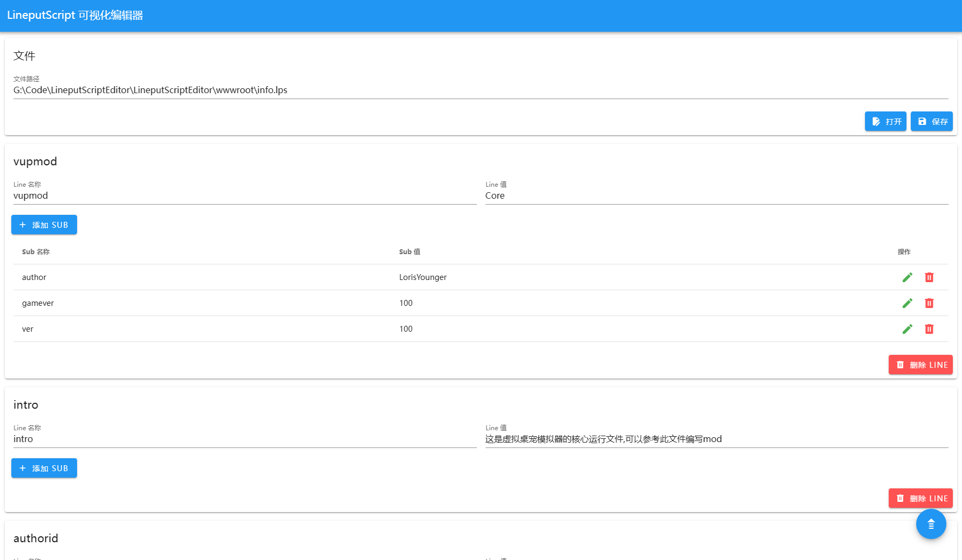962x560 pixels.
Task: Click the gamever value 100
Action: (x=406, y=303)
